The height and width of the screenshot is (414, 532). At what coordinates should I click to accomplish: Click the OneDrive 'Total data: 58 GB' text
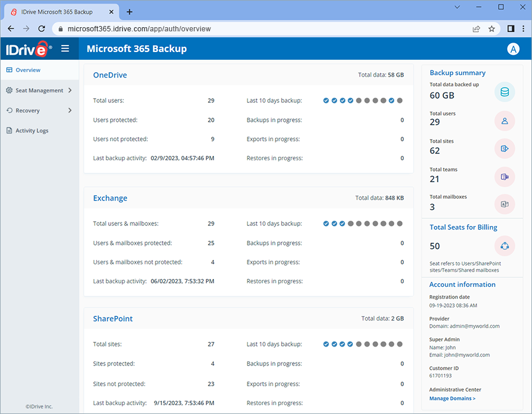click(381, 75)
